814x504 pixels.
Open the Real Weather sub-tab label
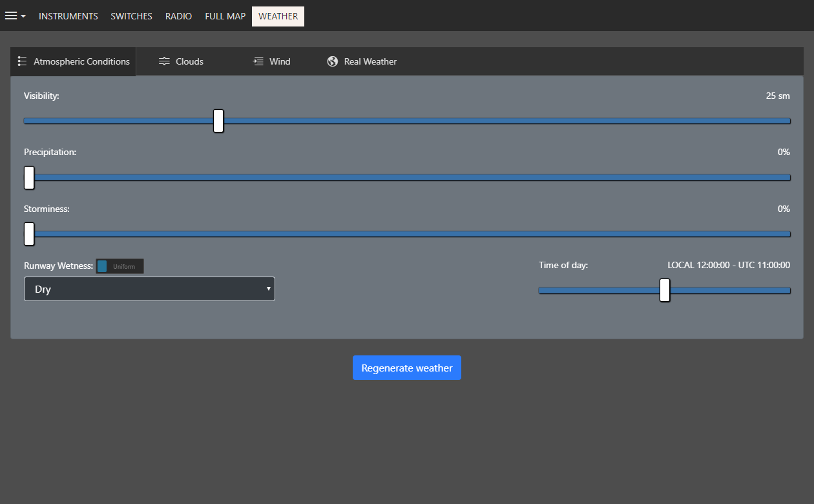point(371,61)
